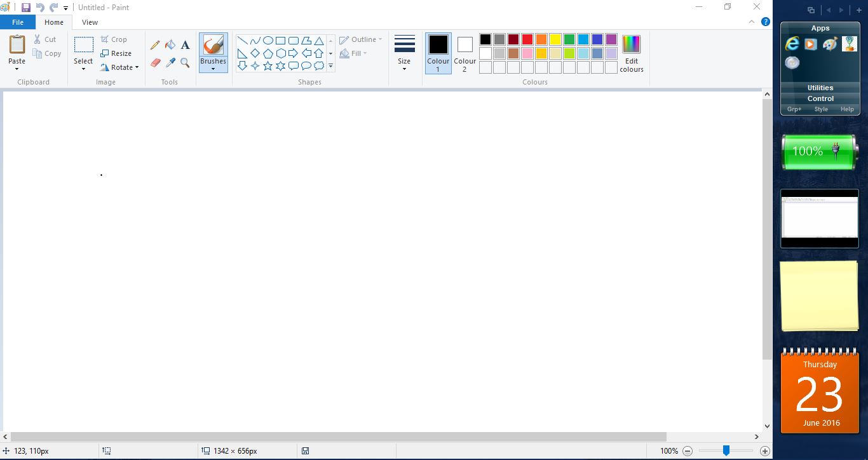Click the yellow sticky note widget

(x=820, y=295)
